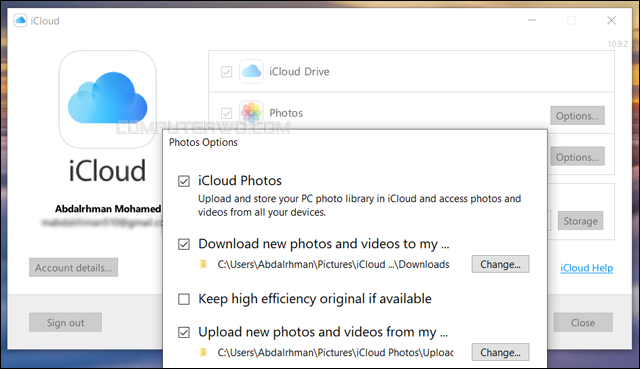
Task: Open the iCloud Help link
Action: 587,268
